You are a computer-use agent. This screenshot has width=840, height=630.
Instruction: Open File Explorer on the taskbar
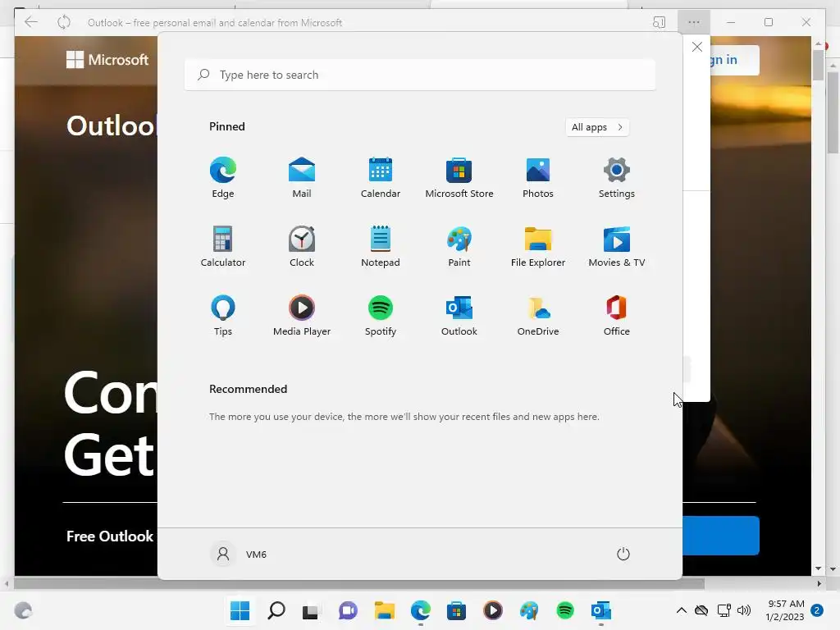tap(384, 610)
